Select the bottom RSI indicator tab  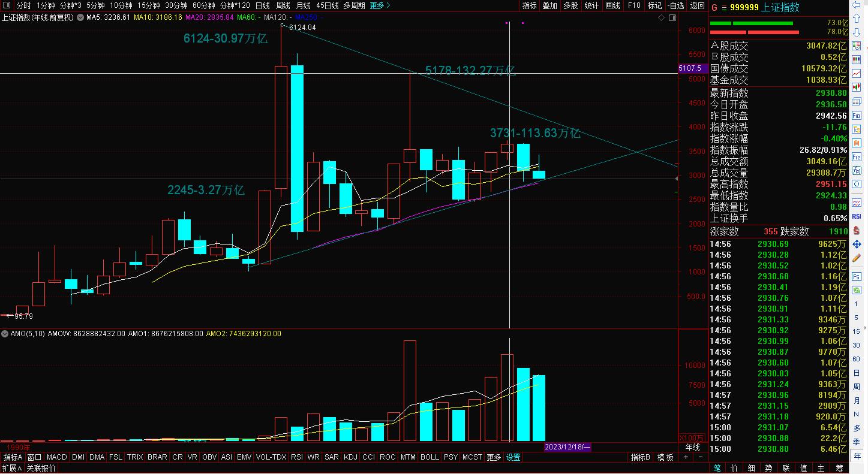pos(297,457)
